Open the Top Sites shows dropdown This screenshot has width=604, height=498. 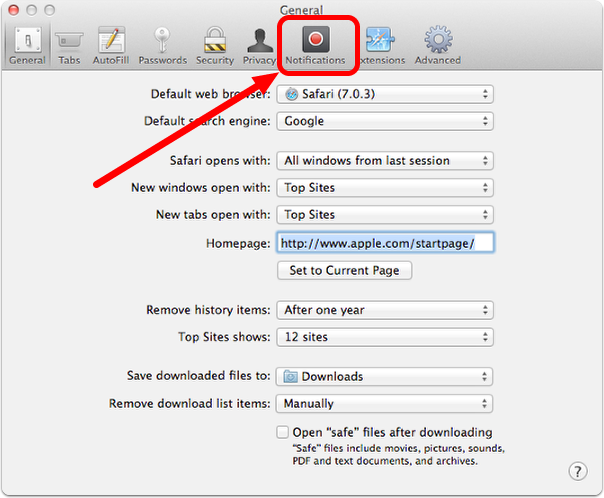(385, 337)
